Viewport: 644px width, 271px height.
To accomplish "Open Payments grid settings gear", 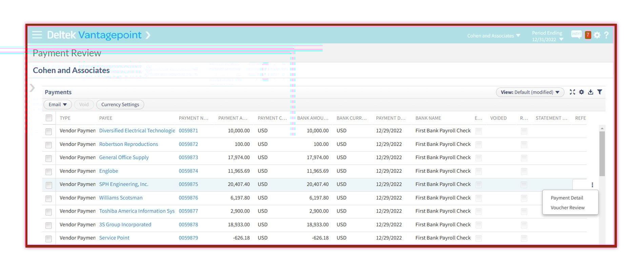I will (x=582, y=92).
